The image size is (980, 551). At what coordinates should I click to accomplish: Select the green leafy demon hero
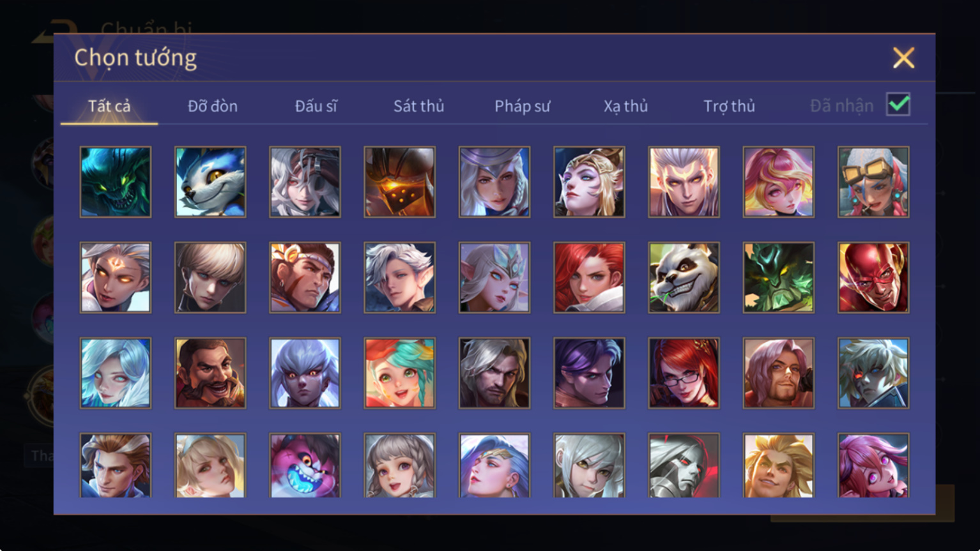click(778, 277)
